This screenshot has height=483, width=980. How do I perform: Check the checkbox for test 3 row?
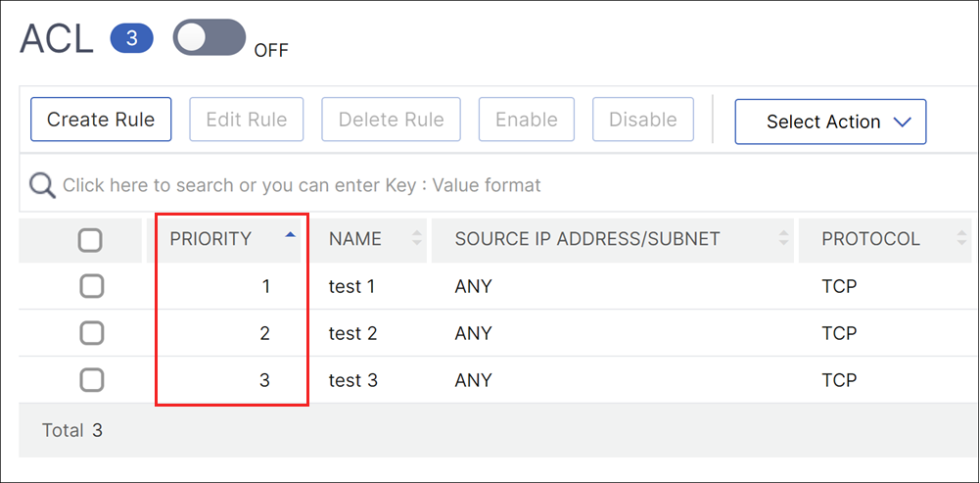click(92, 380)
